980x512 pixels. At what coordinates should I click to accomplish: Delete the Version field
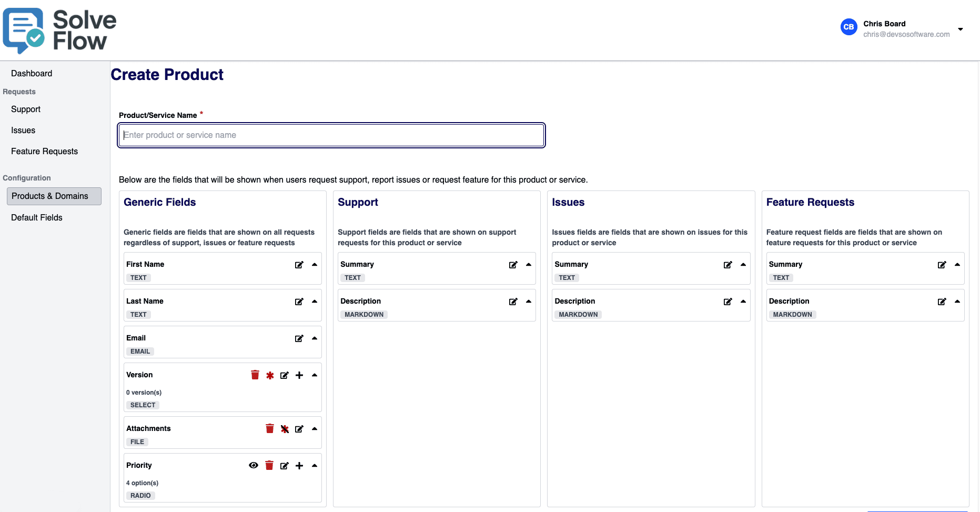(x=255, y=375)
